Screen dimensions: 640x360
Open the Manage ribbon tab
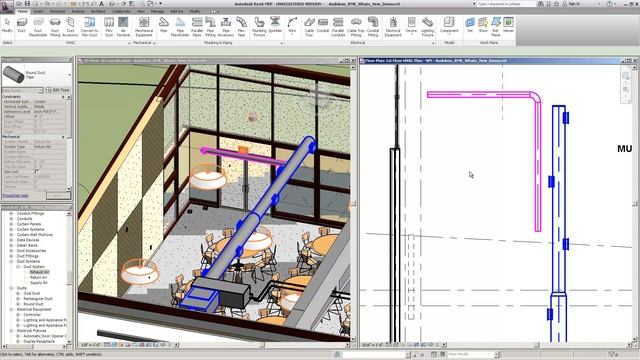coord(157,11)
